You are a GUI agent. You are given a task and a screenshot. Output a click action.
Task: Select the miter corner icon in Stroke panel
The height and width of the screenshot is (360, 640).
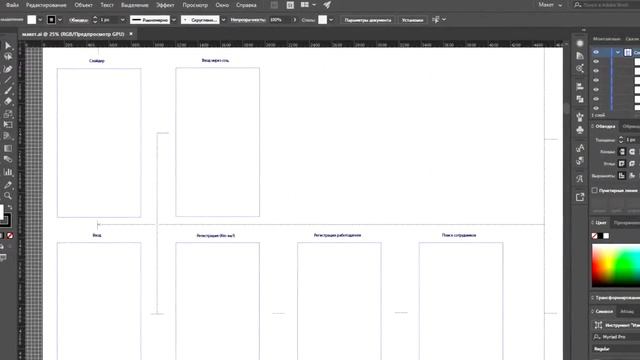[622, 163]
